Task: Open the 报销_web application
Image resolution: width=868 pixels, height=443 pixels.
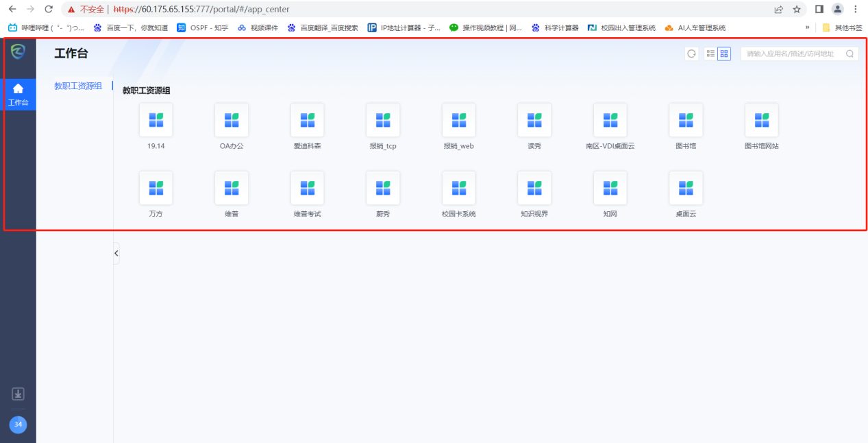Action: point(458,121)
